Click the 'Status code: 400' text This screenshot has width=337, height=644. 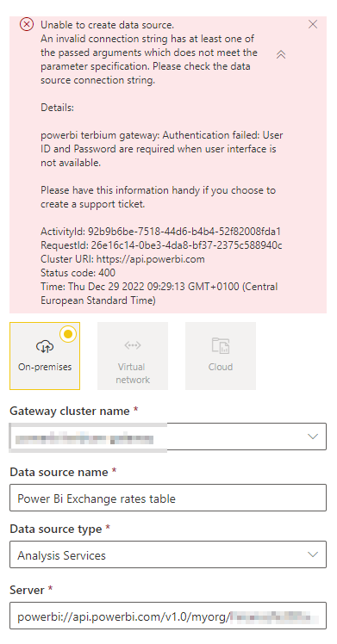78,273
